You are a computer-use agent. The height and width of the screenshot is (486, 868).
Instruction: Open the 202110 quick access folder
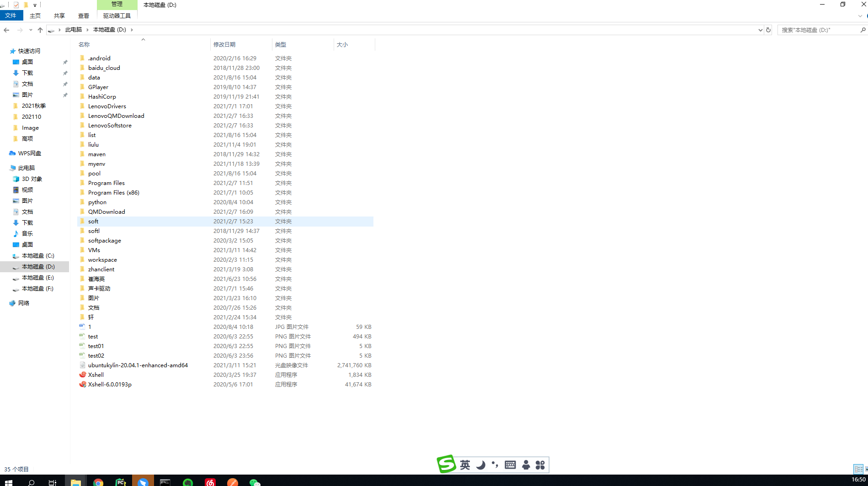(x=32, y=117)
